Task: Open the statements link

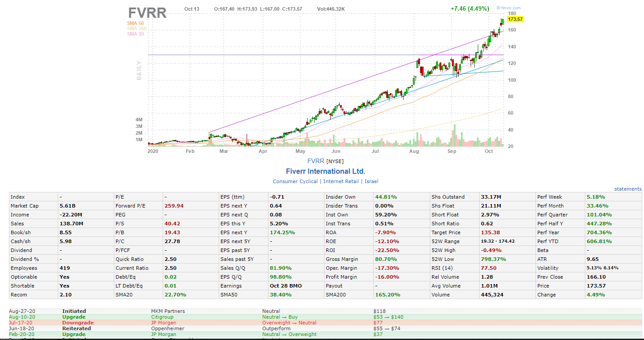Action: (x=628, y=189)
